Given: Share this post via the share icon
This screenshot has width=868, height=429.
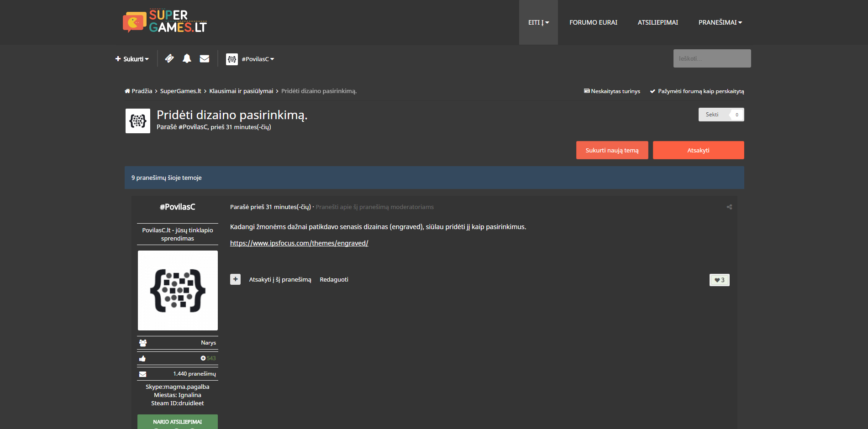Looking at the screenshot, I should coord(729,207).
